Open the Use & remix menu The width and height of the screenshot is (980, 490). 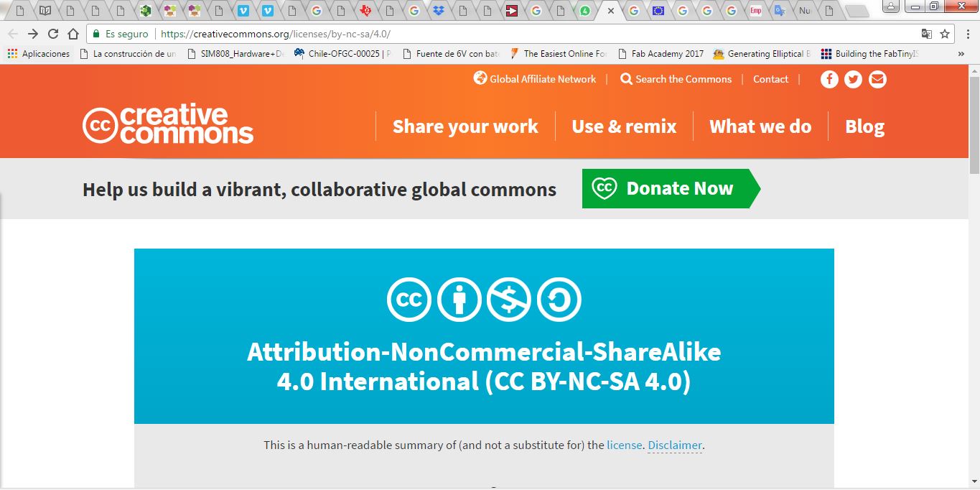[x=624, y=126]
